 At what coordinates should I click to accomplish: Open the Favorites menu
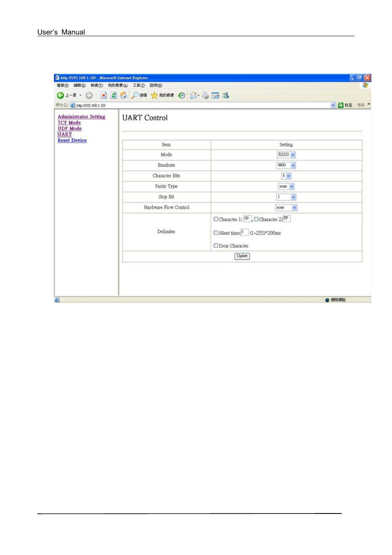click(x=118, y=86)
